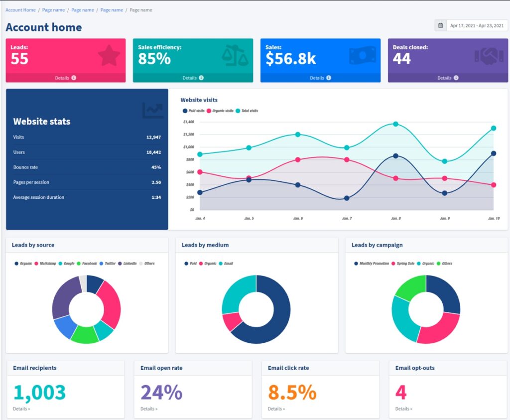
Task: Toggle the Mailchimp legend in Leads by source
Action: (x=45, y=264)
